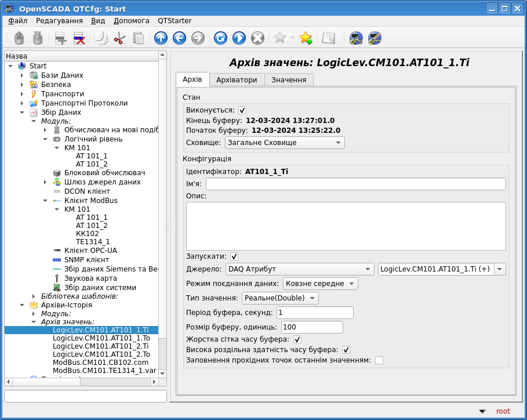Open the Допомога menu
The image size is (527, 420).
coord(132,21)
